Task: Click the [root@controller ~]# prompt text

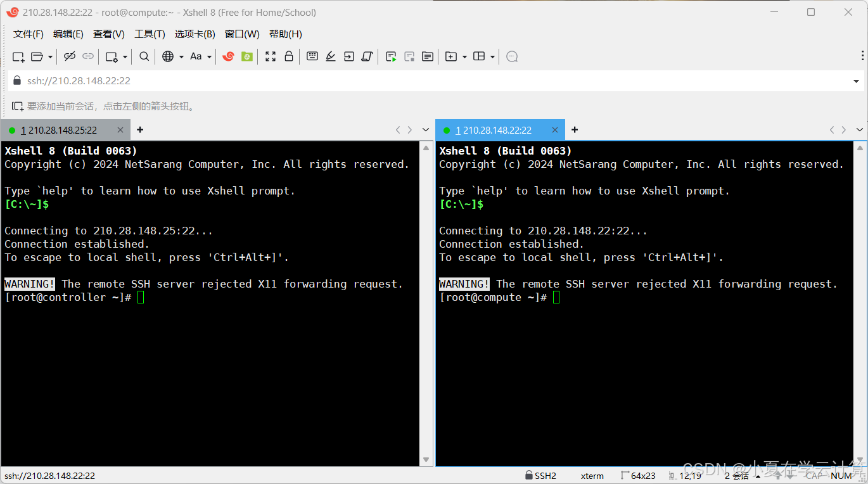Action: pos(68,297)
